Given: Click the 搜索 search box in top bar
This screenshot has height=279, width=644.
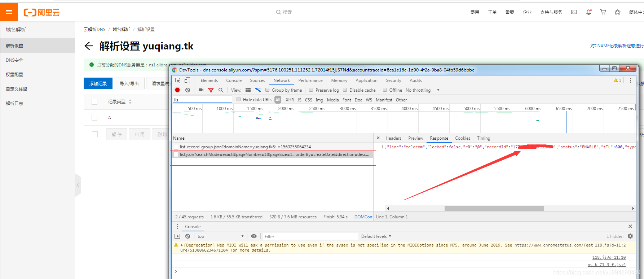Looking at the screenshot, I should tap(284, 12).
